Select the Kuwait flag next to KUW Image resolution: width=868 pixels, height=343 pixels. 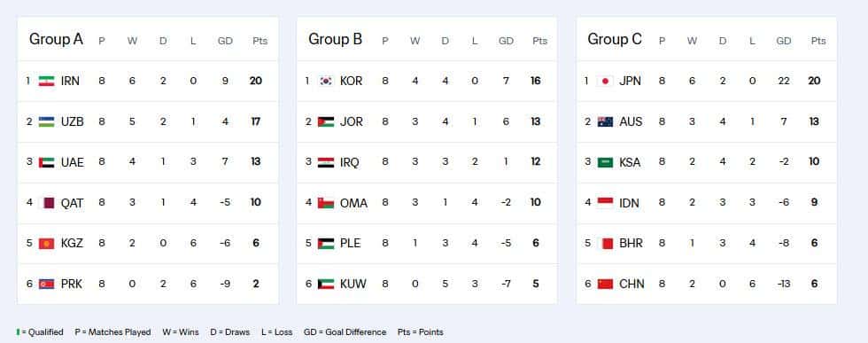click(326, 285)
